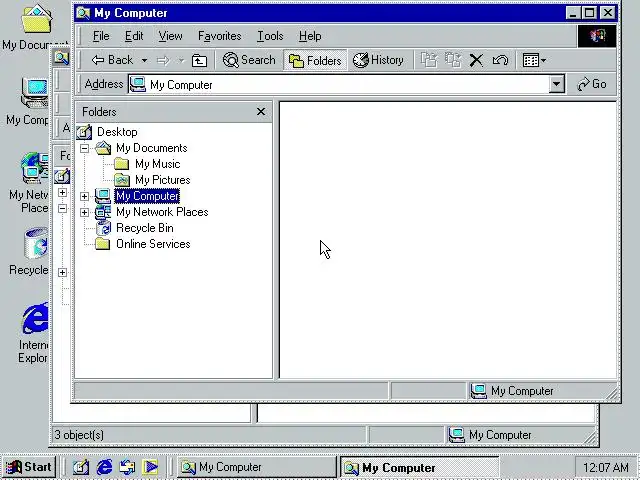This screenshot has width=640, height=480.
Task: Switch to first My Computer taskbar button
Action: pos(257,467)
